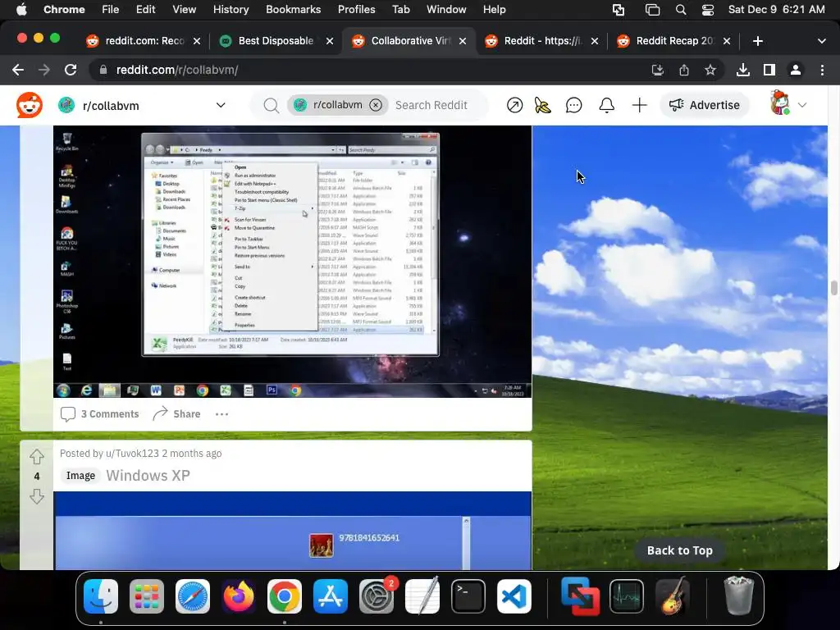
Task: Open Finder in the Dock
Action: (101, 596)
